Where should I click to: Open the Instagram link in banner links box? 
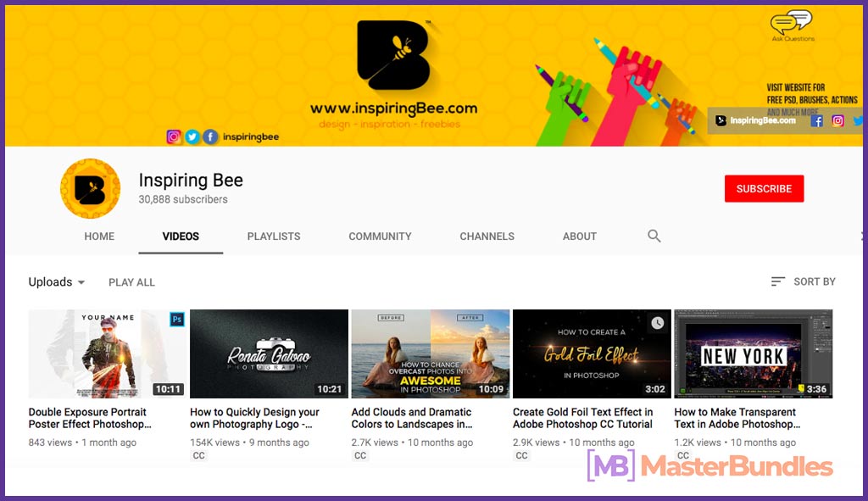coord(837,120)
